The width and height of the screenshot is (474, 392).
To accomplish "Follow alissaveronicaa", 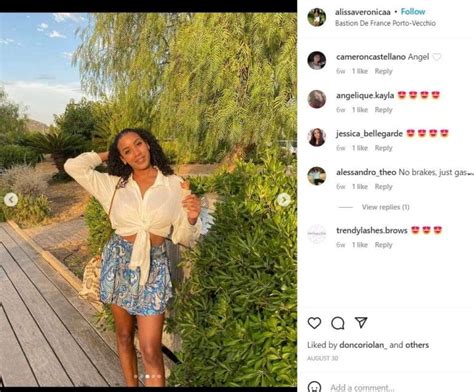I will pos(413,12).
